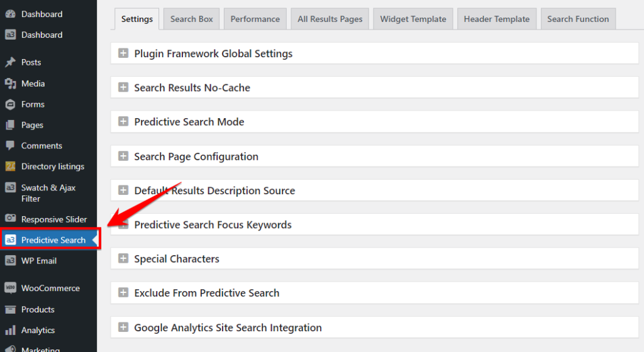Click 'Special Characters' section title
This screenshot has height=352, width=644.
point(177,259)
